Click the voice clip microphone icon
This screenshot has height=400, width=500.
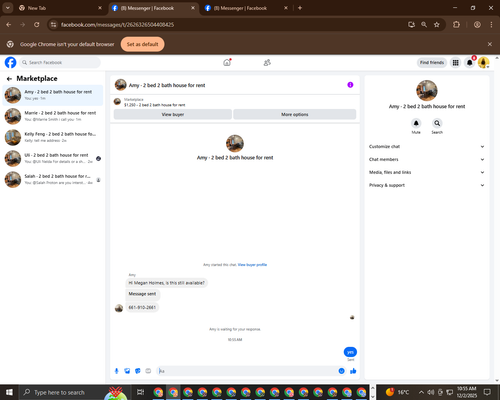click(116, 371)
